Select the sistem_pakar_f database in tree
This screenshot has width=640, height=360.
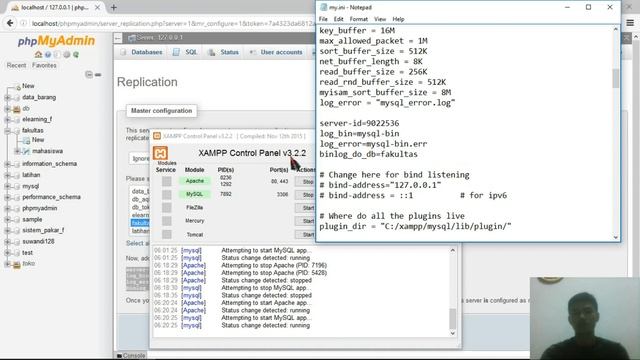(43, 230)
